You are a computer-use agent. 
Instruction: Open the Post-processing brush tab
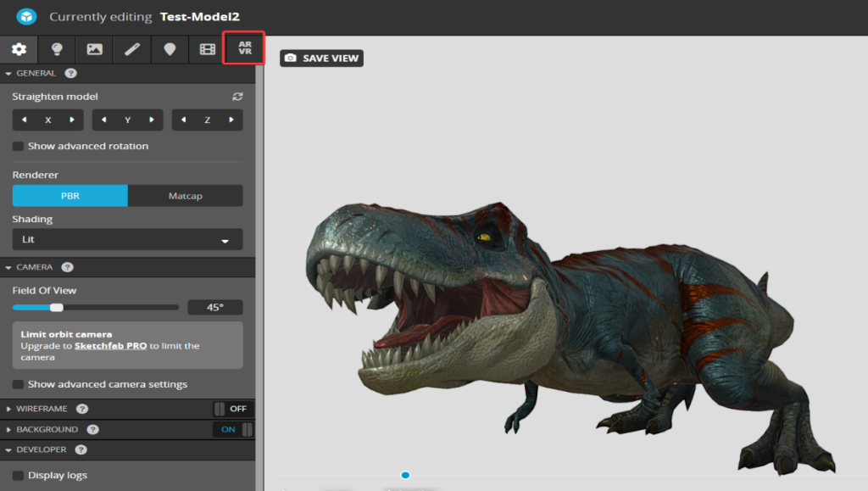(131, 49)
